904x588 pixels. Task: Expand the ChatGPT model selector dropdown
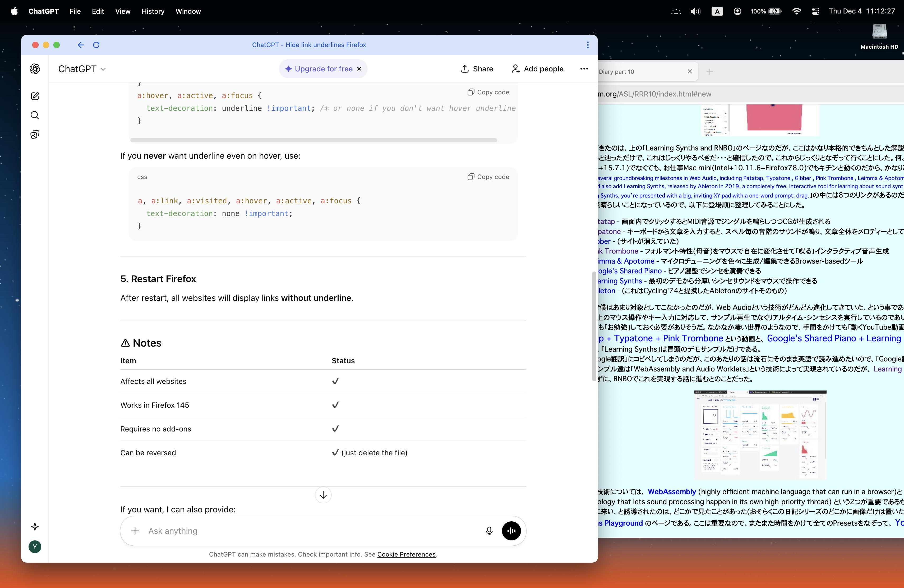tap(82, 69)
